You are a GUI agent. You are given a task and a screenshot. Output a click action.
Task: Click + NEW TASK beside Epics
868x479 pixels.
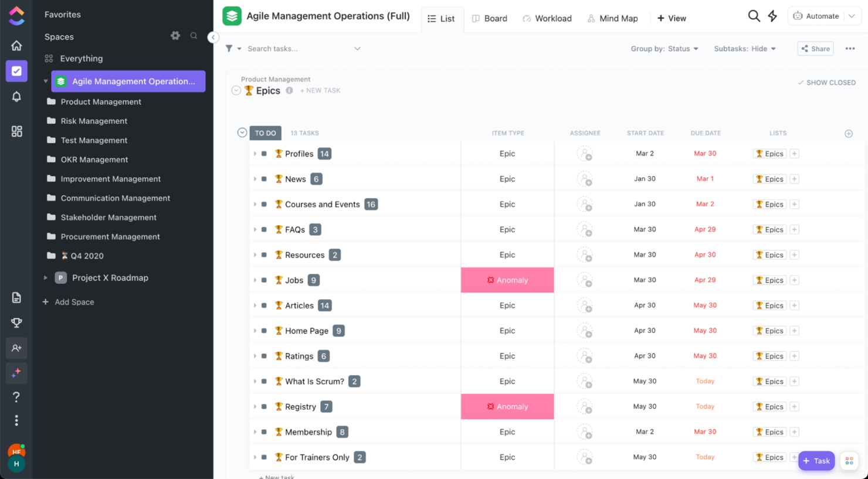(320, 90)
